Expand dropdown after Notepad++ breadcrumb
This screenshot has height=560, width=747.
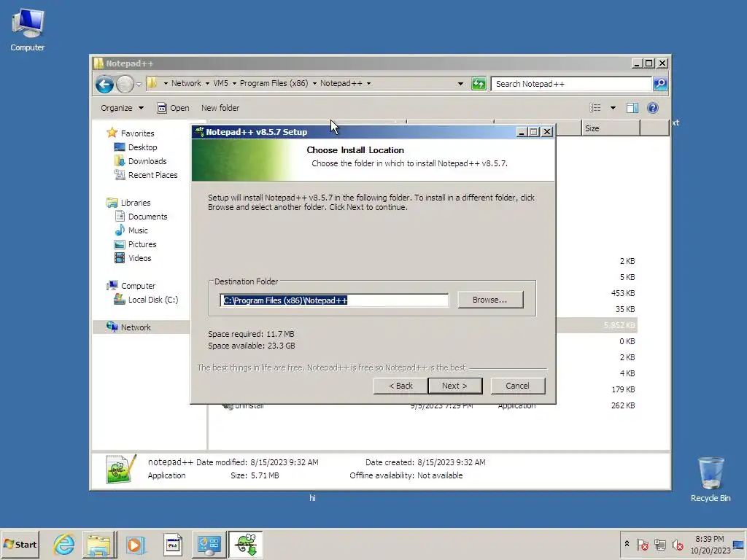pos(368,84)
